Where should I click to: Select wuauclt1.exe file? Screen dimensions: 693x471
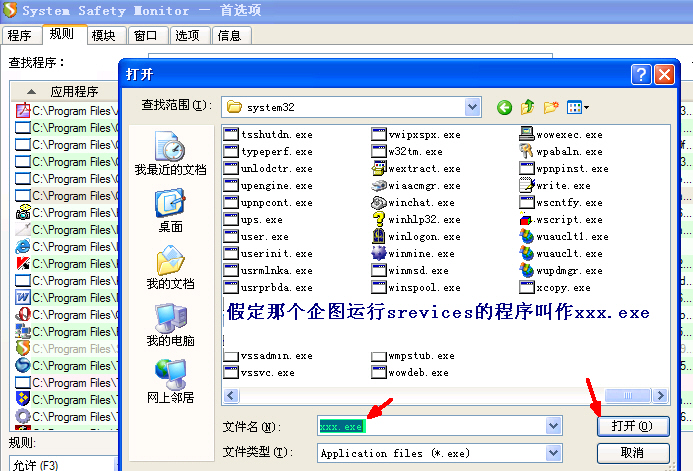point(564,237)
